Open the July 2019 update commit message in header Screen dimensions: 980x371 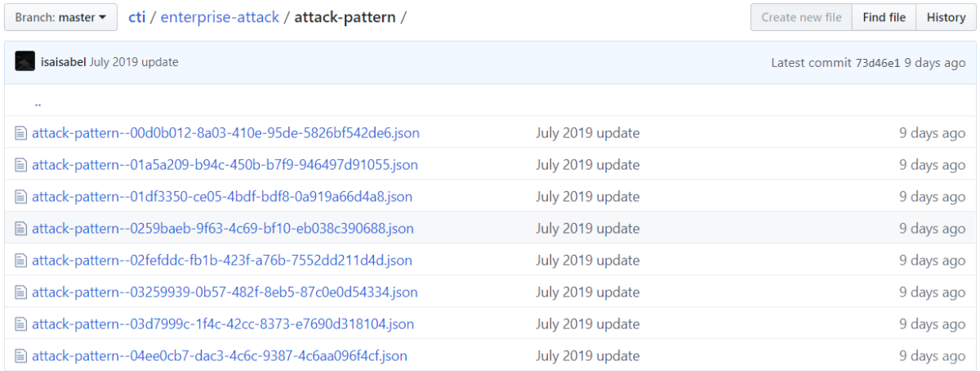coord(134,62)
